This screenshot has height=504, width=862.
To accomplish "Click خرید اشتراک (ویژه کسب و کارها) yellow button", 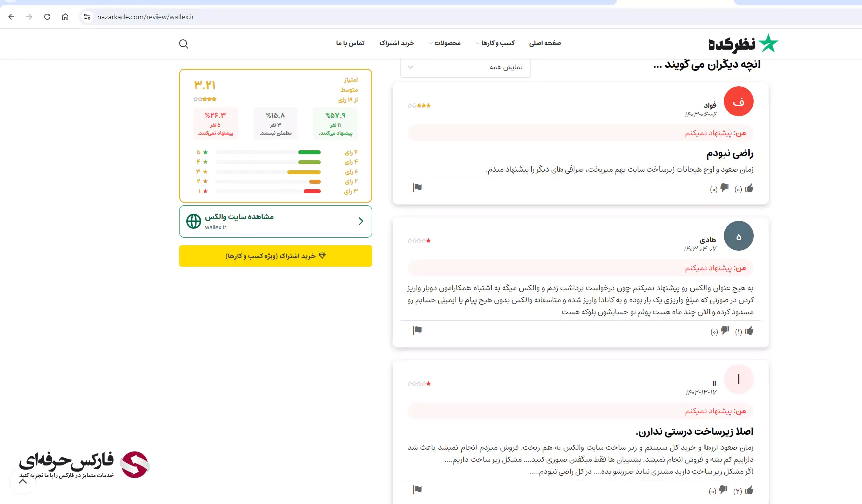I will pyautogui.click(x=276, y=256).
